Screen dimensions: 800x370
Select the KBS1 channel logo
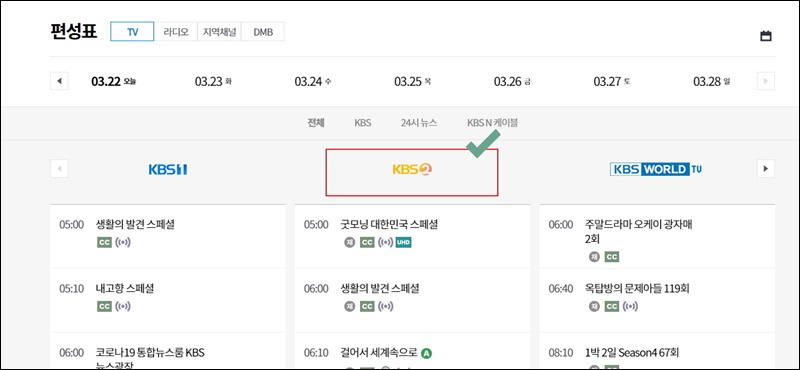pos(168,169)
